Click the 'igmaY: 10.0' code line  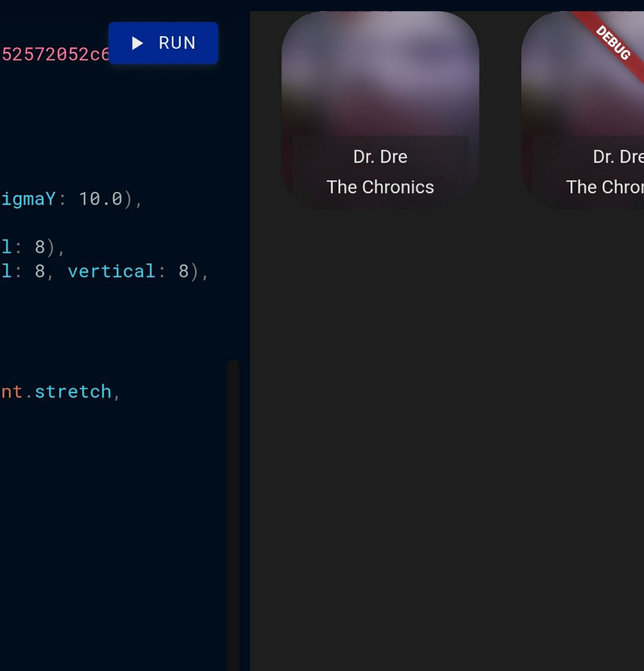pos(71,199)
